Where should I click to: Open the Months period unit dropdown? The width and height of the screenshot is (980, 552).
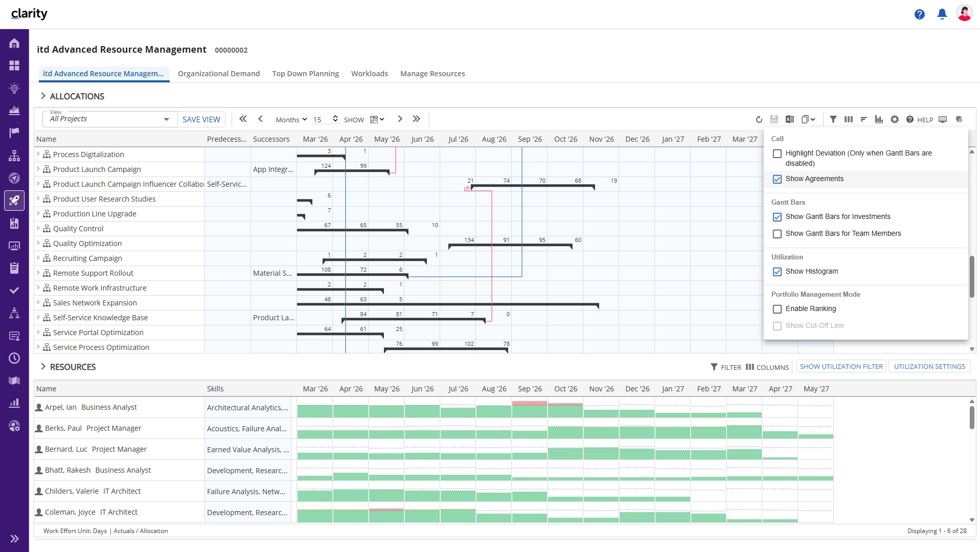[x=291, y=119]
